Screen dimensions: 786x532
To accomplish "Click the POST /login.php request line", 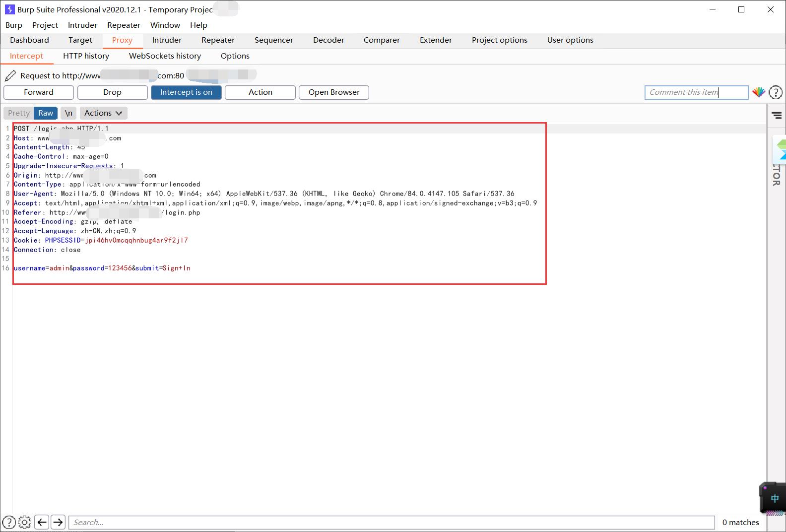I will click(x=61, y=129).
